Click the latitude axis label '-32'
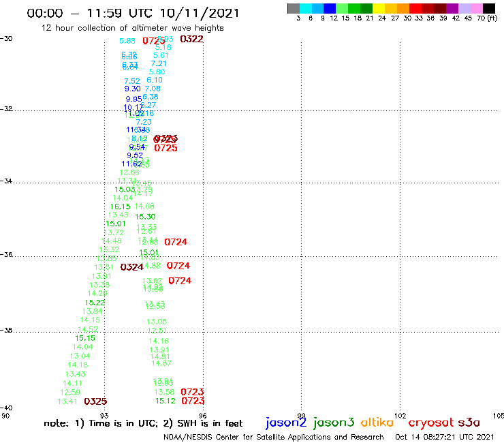 click(x=6, y=109)
